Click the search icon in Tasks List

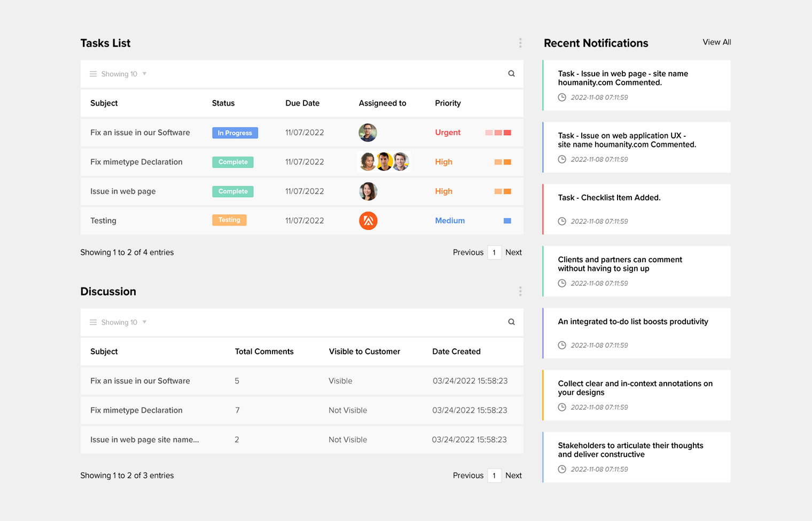pyautogui.click(x=511, y=74)
